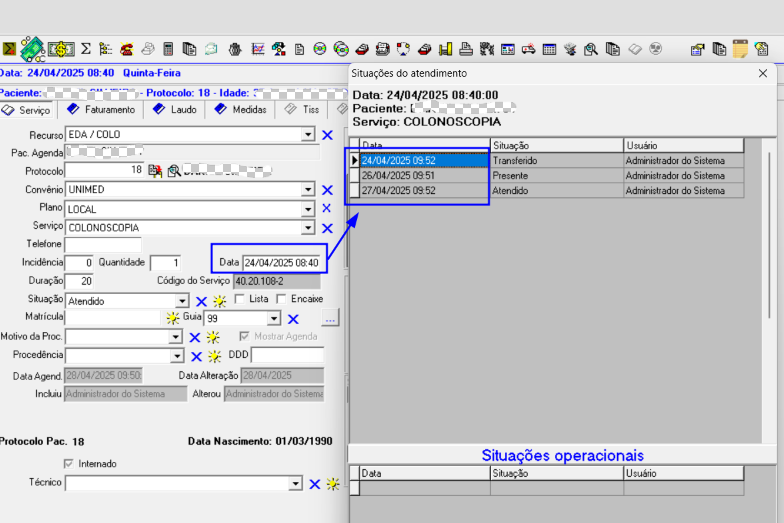
Task: Enable the Lista checkbox
Action: coord(240,299)
